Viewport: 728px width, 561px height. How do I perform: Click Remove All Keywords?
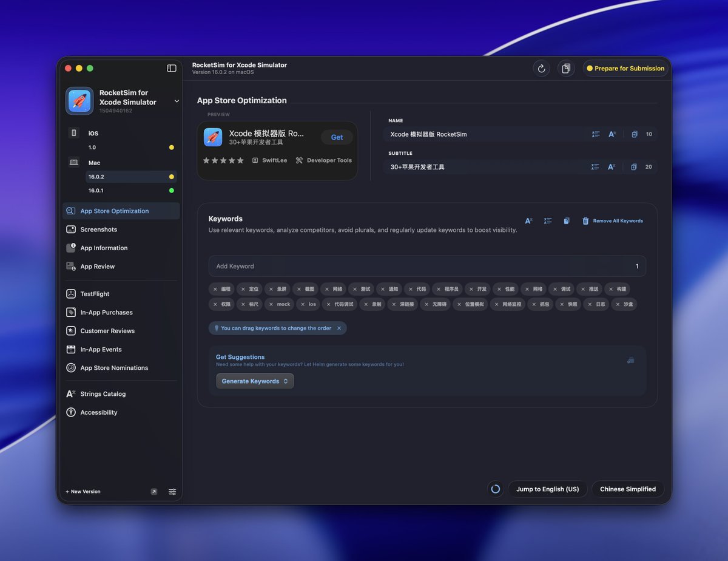click(613, 221)
